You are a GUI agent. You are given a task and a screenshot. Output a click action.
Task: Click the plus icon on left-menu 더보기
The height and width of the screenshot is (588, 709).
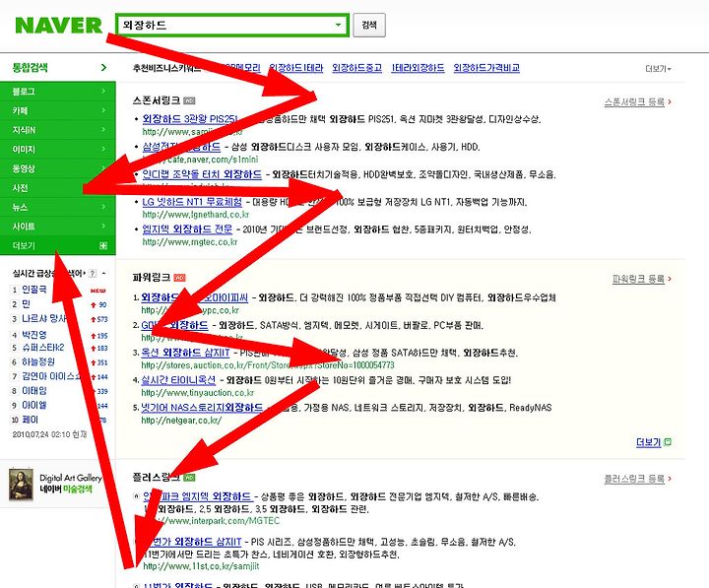point(103,245)
